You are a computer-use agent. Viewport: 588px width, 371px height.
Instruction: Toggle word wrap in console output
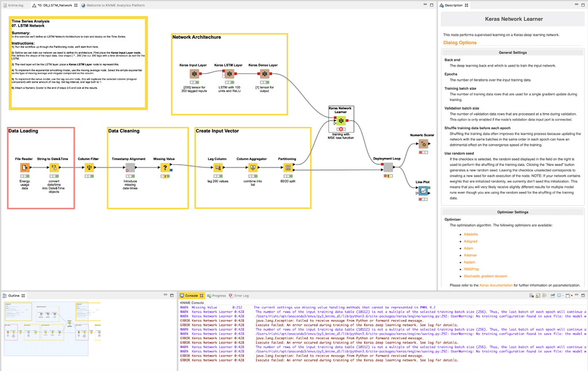544,295
